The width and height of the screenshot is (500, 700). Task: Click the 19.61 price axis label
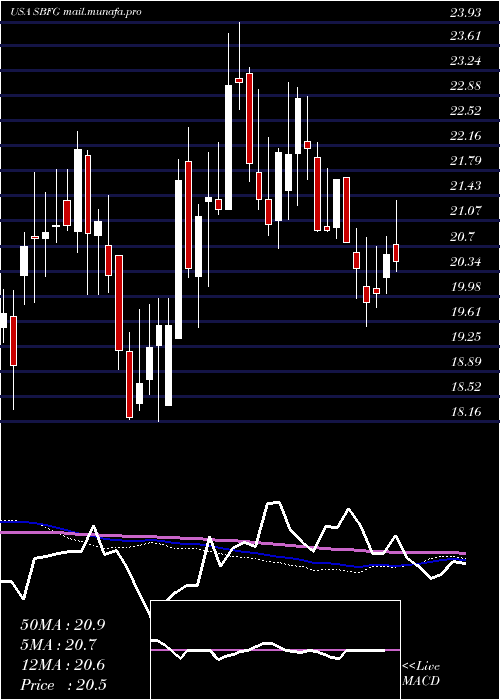tap(466, 311)
